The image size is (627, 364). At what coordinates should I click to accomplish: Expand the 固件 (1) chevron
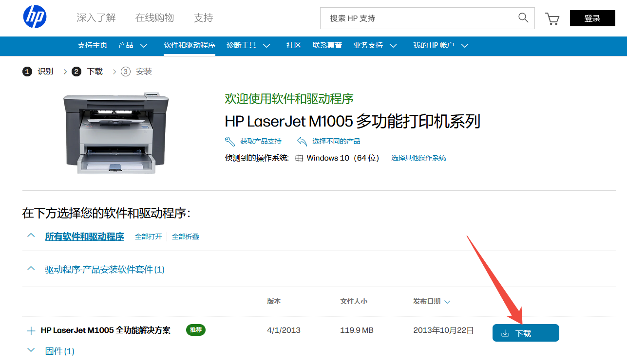click(x=31, y=350)
